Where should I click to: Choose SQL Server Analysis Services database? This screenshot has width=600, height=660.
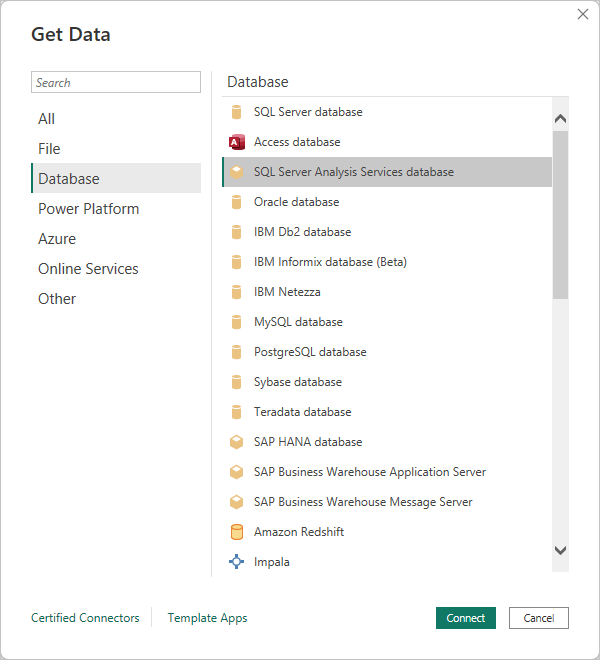click(387, 172)
